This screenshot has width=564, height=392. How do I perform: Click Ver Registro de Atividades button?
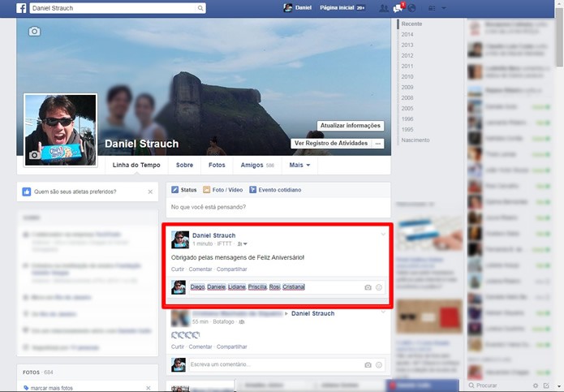pyautogui.click(x=331, y=143)
